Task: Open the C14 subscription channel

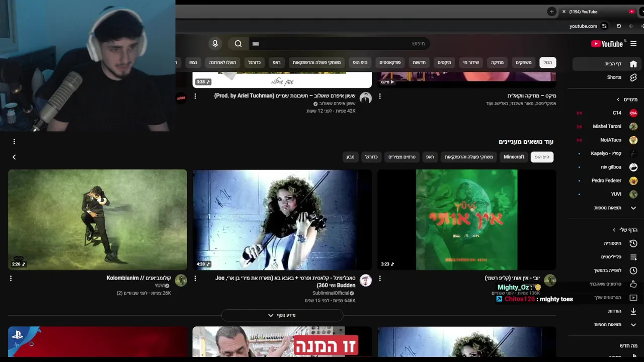Action: 606,113
